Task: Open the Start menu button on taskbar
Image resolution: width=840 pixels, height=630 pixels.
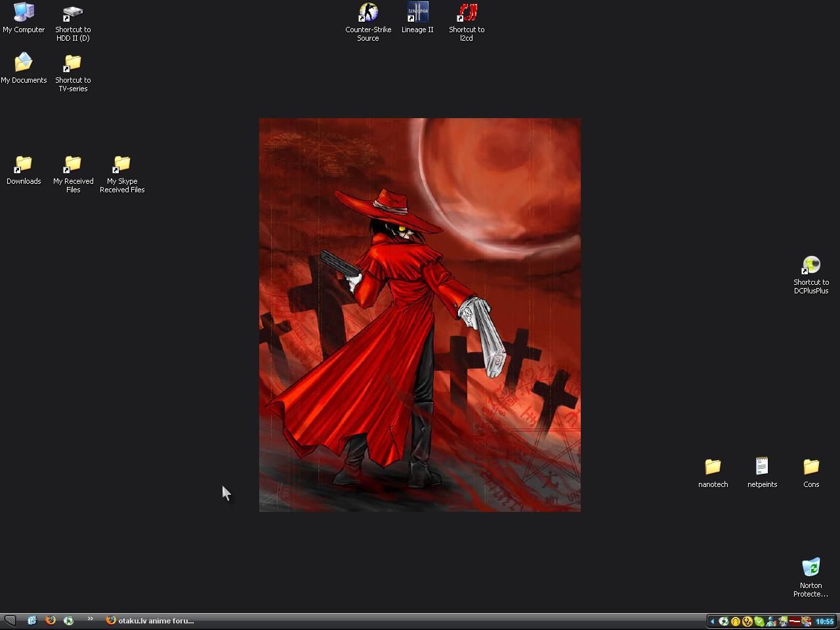Action: coord(10,620)
